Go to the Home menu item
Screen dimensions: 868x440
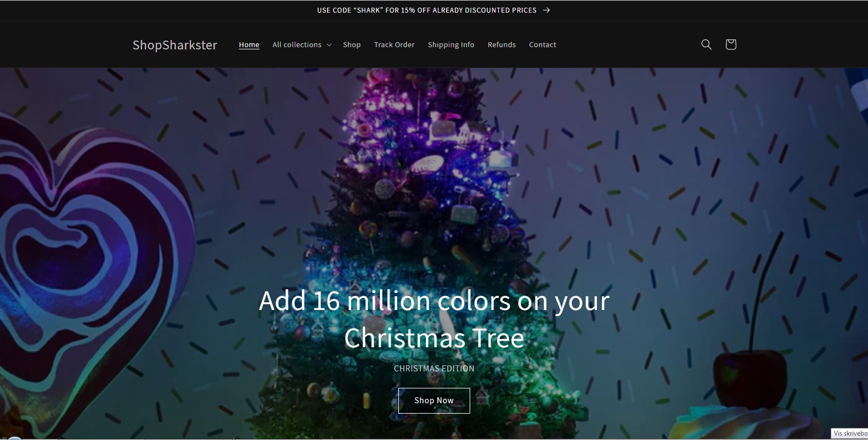(249, 45)
